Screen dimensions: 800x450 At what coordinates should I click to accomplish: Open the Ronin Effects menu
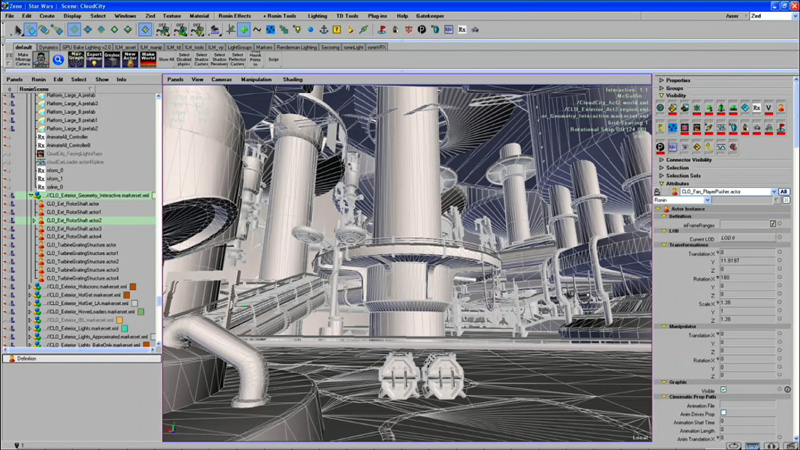[236, 16]
